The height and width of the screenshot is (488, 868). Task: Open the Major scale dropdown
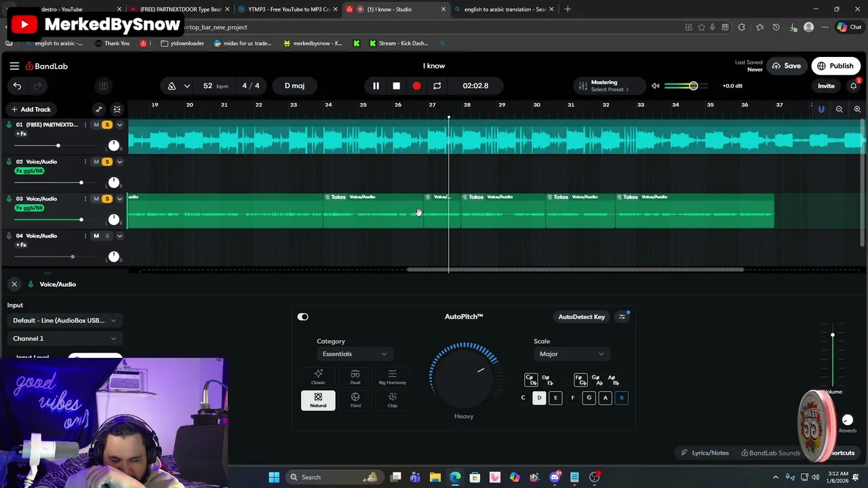(x=571, y=354)
